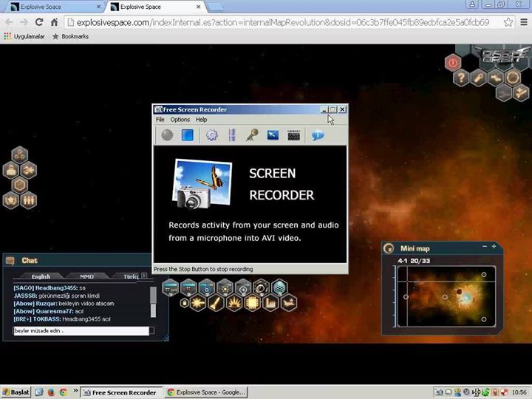Click the microphone audio icon in recorder toolbar
Image resolution: width=532 pixels, height=399 pixels.
[x=252, y=135]
